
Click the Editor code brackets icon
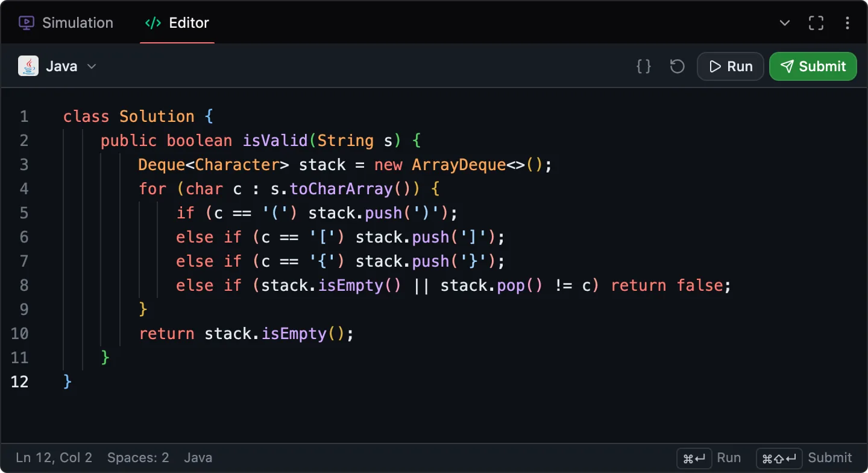click(x=153, y=23)
